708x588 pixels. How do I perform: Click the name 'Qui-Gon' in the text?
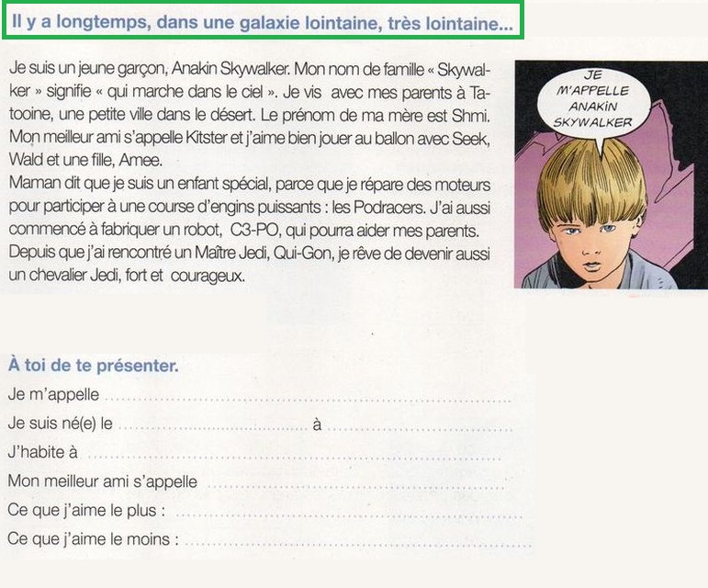[x=302, y=253]
